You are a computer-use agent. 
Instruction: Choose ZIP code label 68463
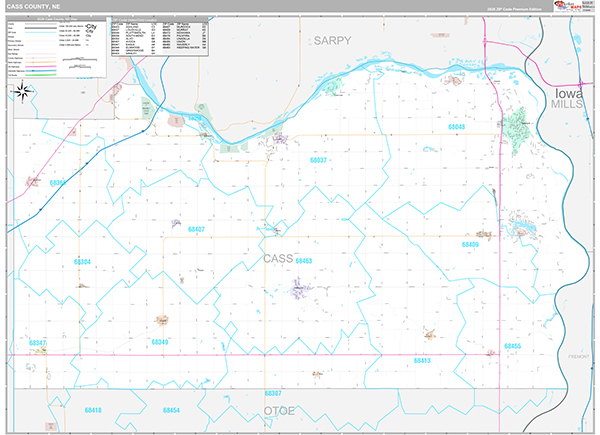click(x=303, y=260)
